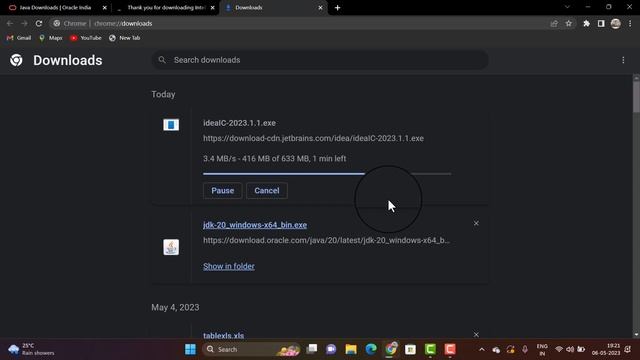Screen dimensions: 640x360
Task: Cancel the idealC-2023.1.1.exe download
Action: [x=267, y=191]
